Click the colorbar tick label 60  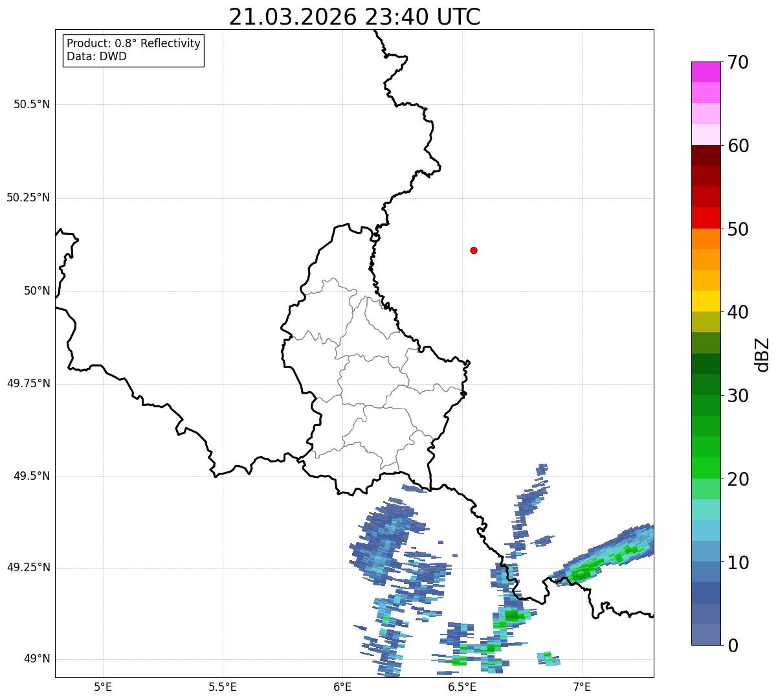point(738,146)
